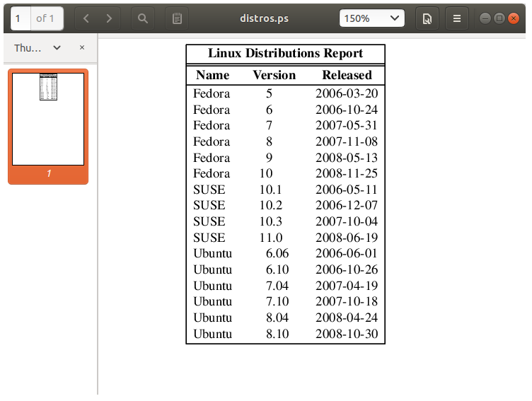532x401 pixels.
Task: Toggle the side pane button
Action: [177, 18]
